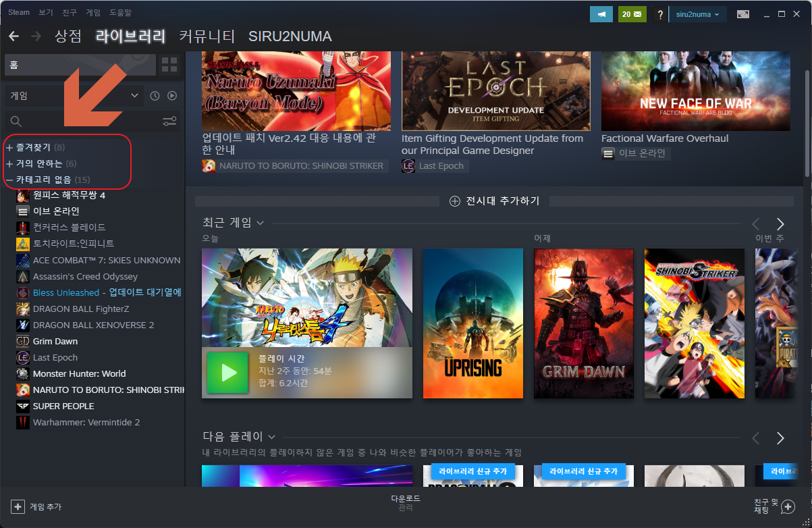Open the Shinobi Striker cover thumbnail

pos(695,323)
